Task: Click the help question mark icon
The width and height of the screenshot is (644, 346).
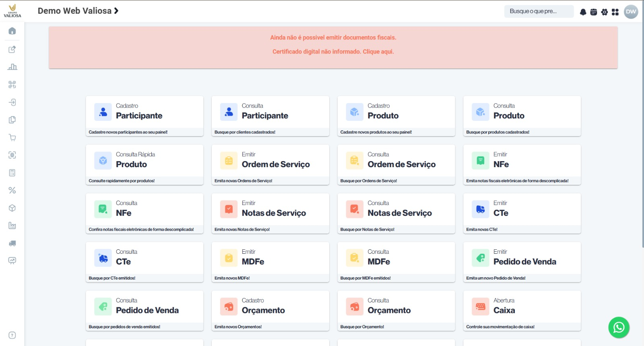Action: [x=12, y=335]
